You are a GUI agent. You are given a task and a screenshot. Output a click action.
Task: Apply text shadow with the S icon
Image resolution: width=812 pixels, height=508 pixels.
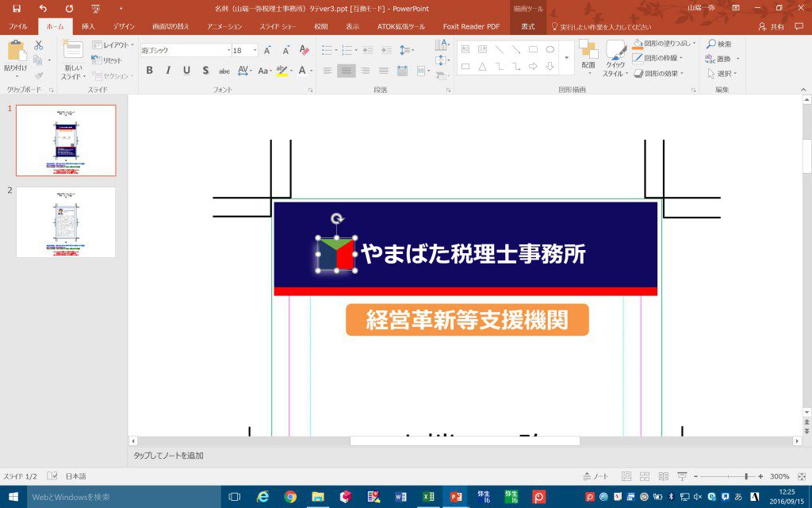205,71
